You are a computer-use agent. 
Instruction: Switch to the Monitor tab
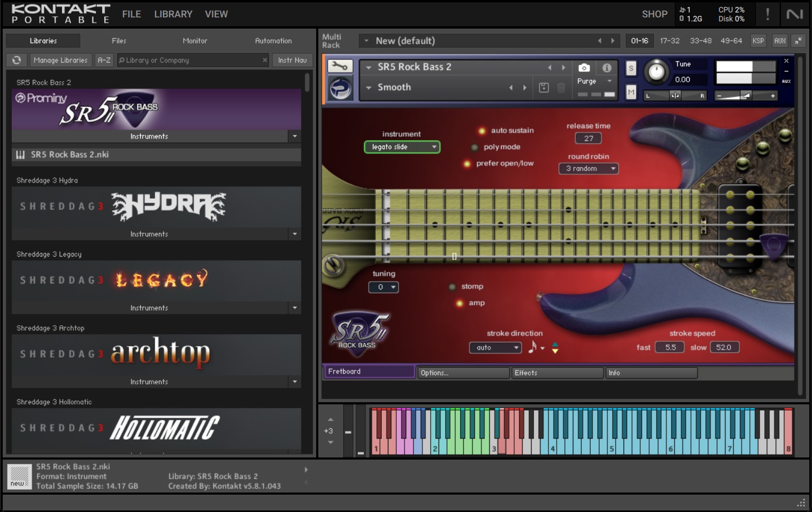click(x=195, y=41)
